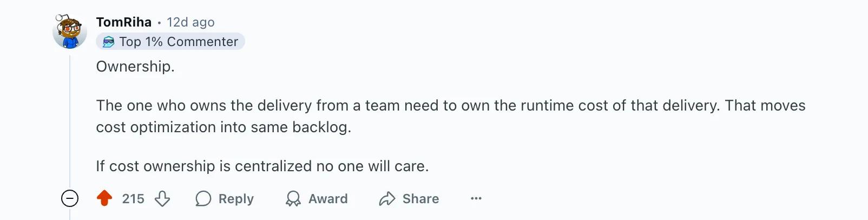Click the vertical thread line below avatar

coord(70,119)
